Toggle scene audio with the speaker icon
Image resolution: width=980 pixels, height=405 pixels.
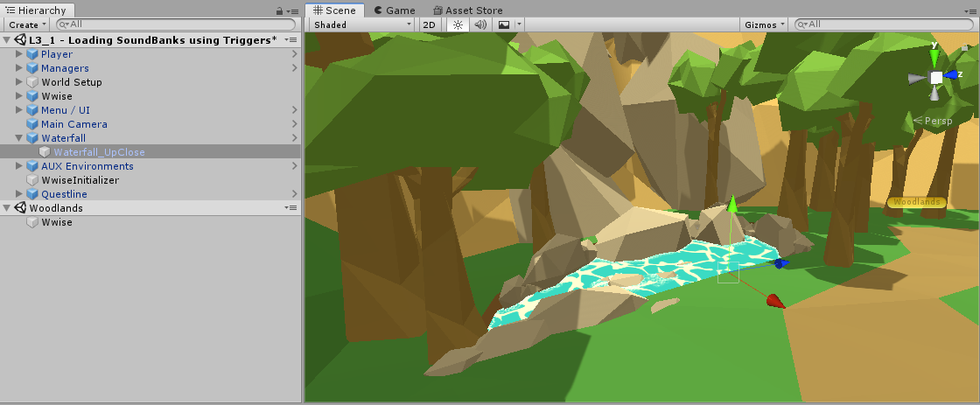tap(480, 24)
